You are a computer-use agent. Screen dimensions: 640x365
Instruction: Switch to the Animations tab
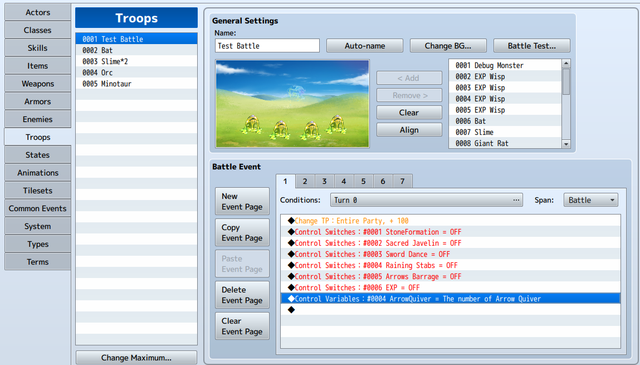coord(38,173)
